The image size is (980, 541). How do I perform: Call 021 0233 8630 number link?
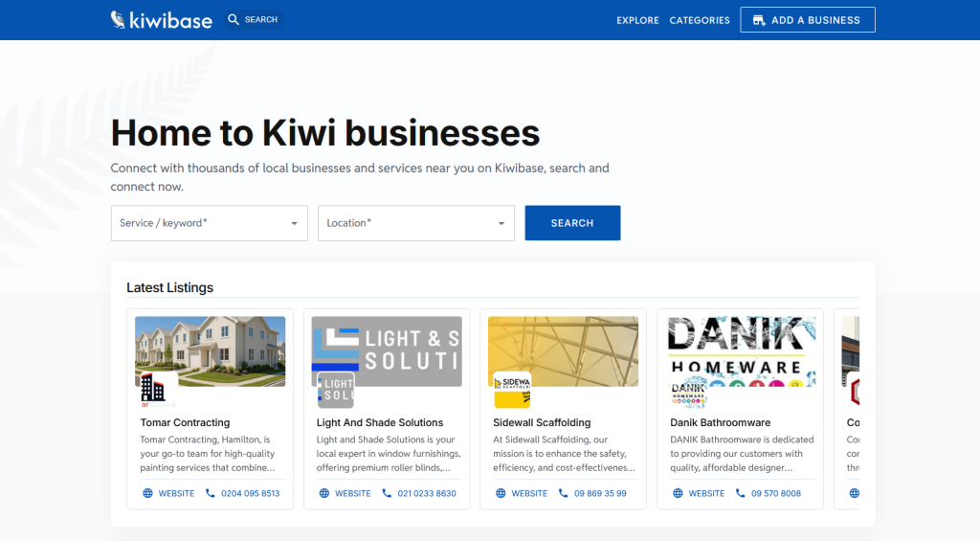coord(419,493)
